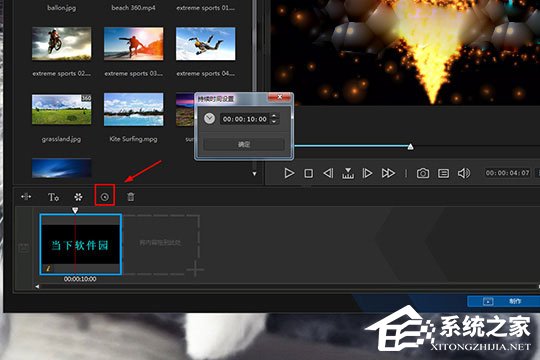Viewport: 540px width, 360px height.
Task: Click the 00:00:10:00 clip duration label
Action: tap(80, 279)
